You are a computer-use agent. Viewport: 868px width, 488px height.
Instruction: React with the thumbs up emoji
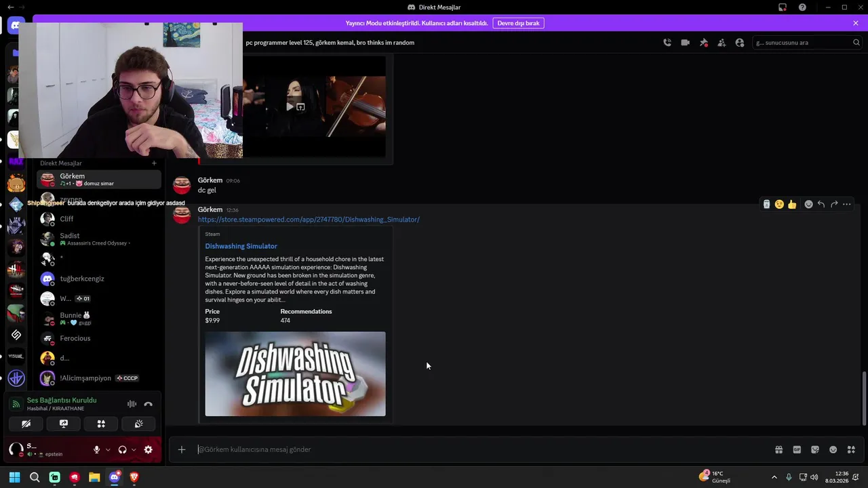[x=792, y=204]
